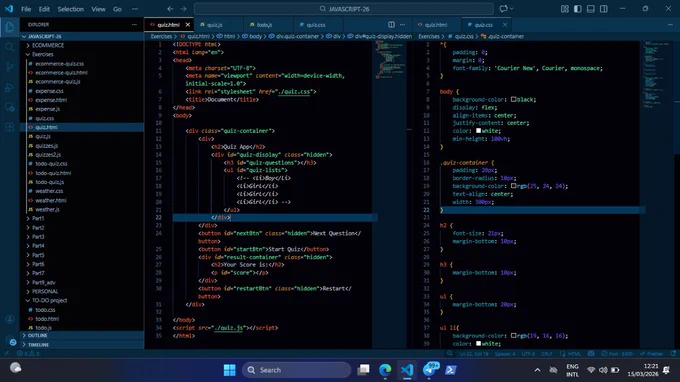The image size is (680, 382).
Task: Open the Extensions view
Action: coord(10,127)
